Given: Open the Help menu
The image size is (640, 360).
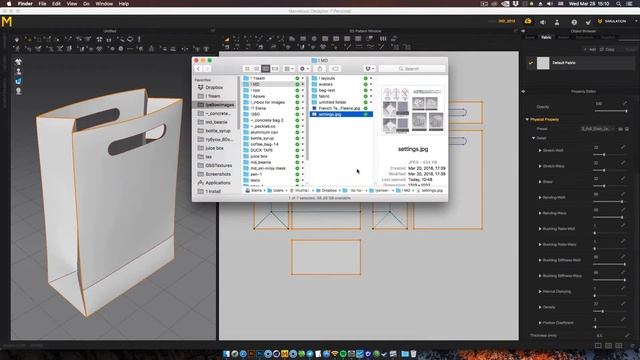Looking at the screenshot, I should pyautogui.click(x=124, y=4).
